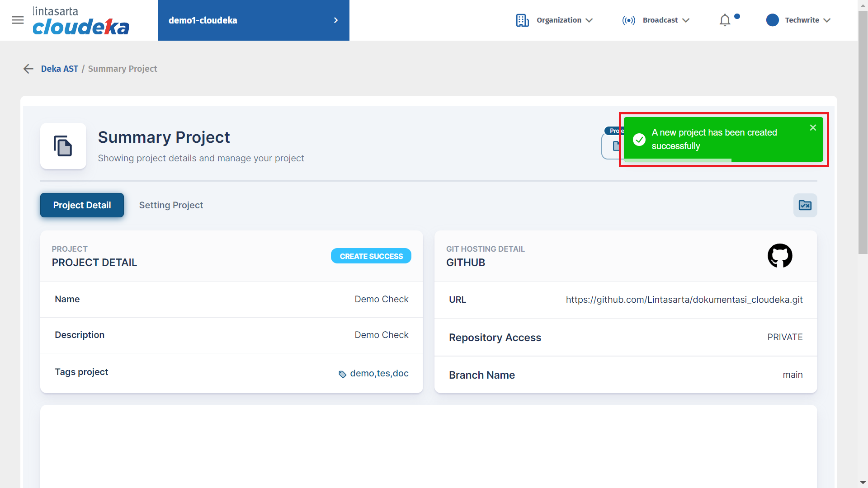Click the Organization building icon
The height and width of the screenshot is (488, 868).
(x=522, y=20)
